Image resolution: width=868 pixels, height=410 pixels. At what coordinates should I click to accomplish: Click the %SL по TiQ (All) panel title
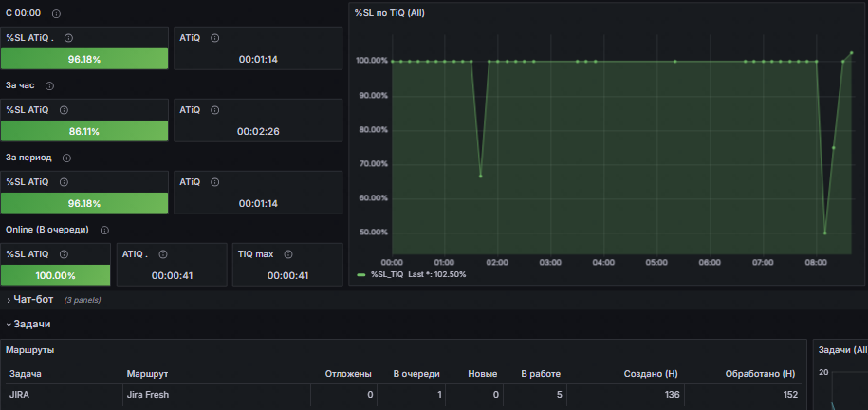tap(390, 13)
